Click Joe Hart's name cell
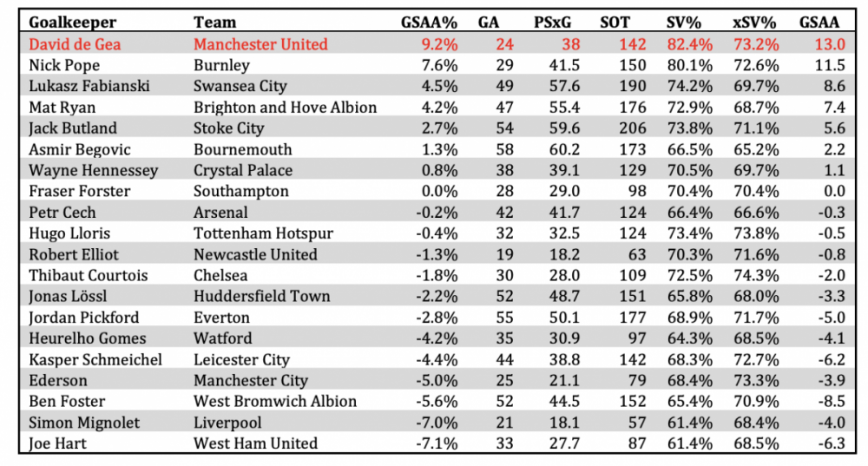Viewport: 868px width, 466px height. click(x=57, y=443)
